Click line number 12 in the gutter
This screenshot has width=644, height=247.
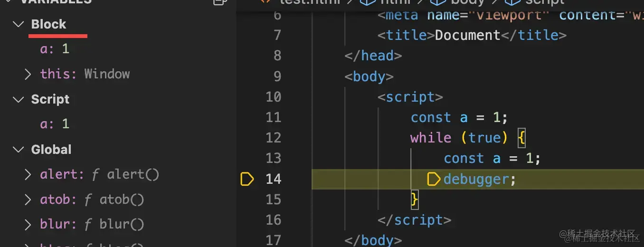[x=273, y=138]
